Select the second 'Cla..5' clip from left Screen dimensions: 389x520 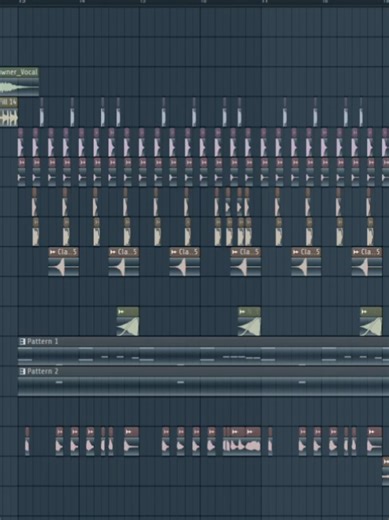[x=124, y=262]
